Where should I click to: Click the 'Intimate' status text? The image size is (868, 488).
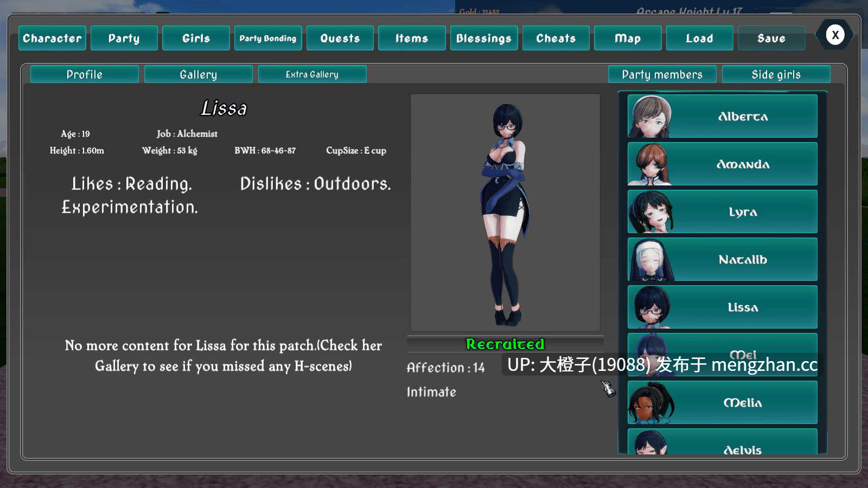tap(432, 392)
